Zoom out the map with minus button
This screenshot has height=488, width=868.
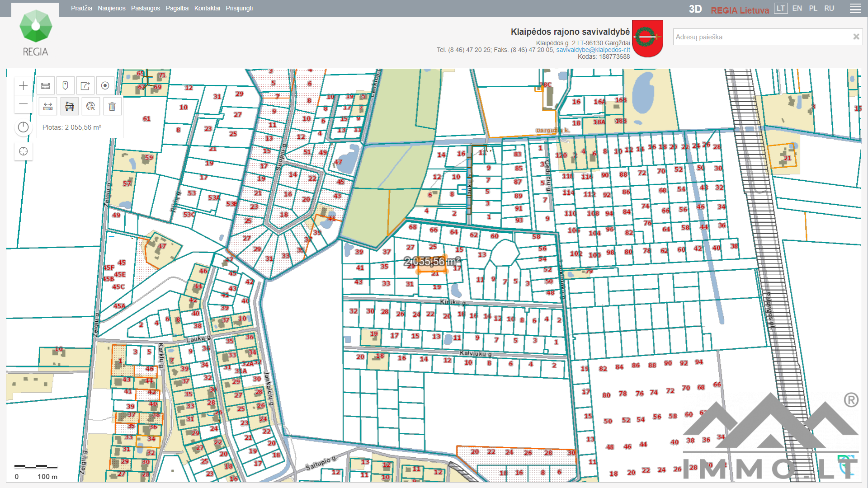pos(24,104)
